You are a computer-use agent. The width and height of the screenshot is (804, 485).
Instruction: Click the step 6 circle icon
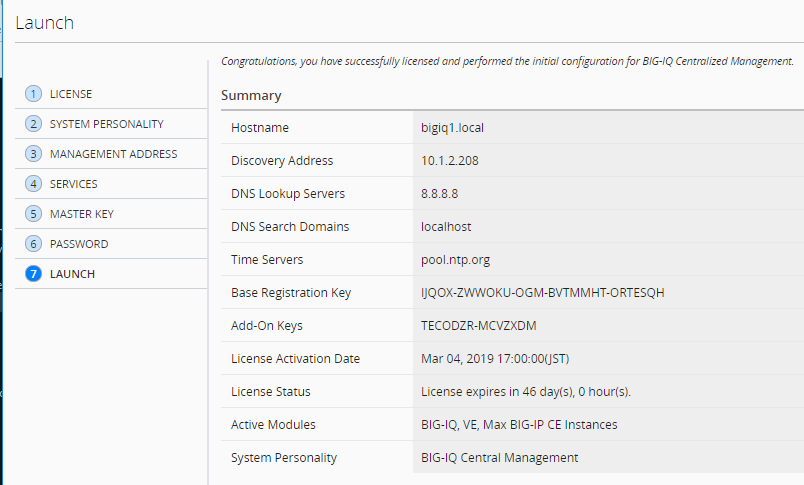tap(33, 244)
